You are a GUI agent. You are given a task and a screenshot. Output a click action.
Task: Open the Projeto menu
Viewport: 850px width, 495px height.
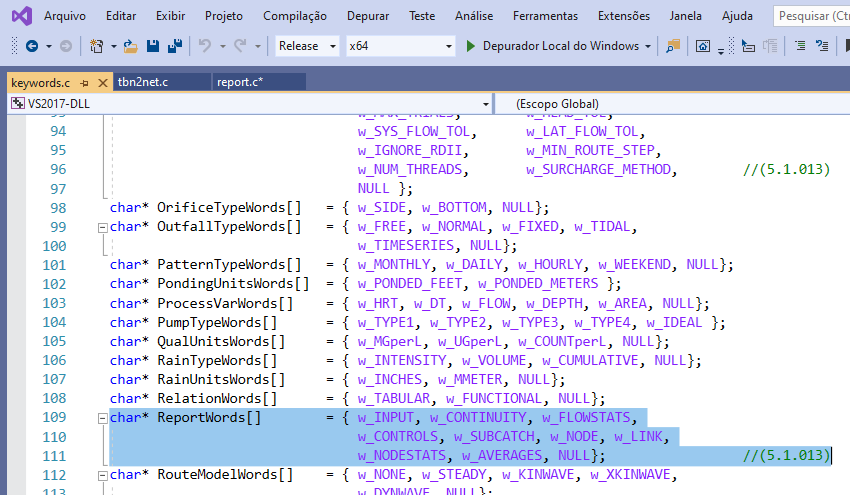(224, 16)
